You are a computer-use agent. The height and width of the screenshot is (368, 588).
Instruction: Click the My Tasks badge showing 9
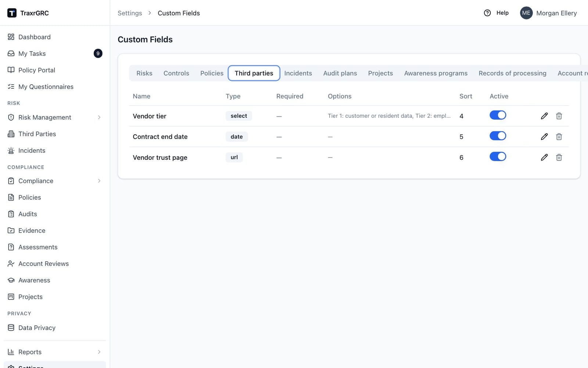pyautogui.click(x=98, y=53)
